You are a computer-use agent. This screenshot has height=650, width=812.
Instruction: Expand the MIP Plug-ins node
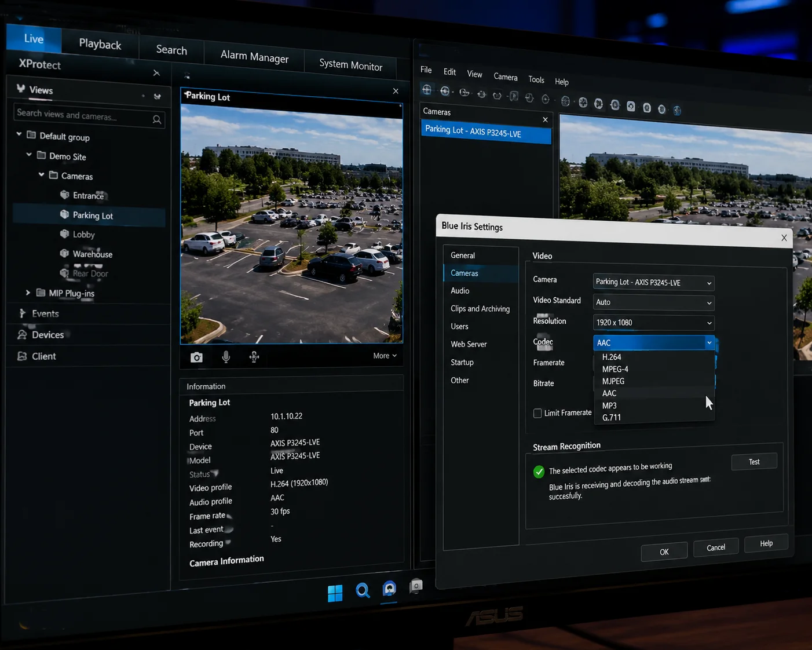(x=28, y=293)
